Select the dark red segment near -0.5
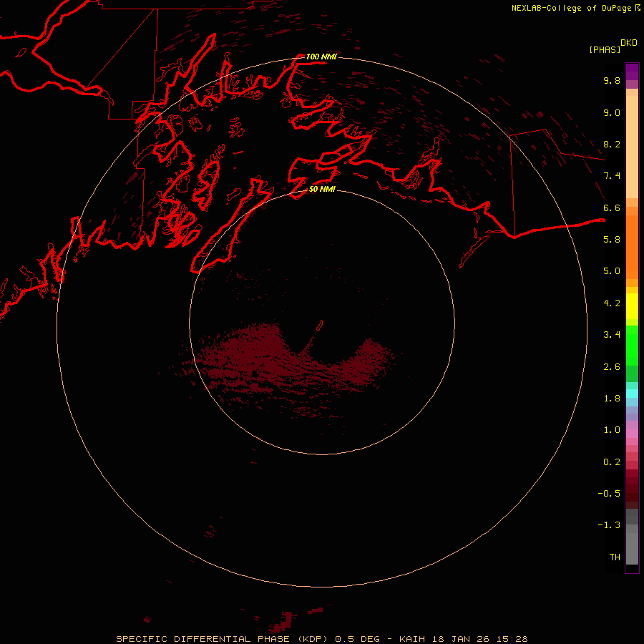Viewport: 644px width, 644px height. pyautogui.click(x=632, y=493)
